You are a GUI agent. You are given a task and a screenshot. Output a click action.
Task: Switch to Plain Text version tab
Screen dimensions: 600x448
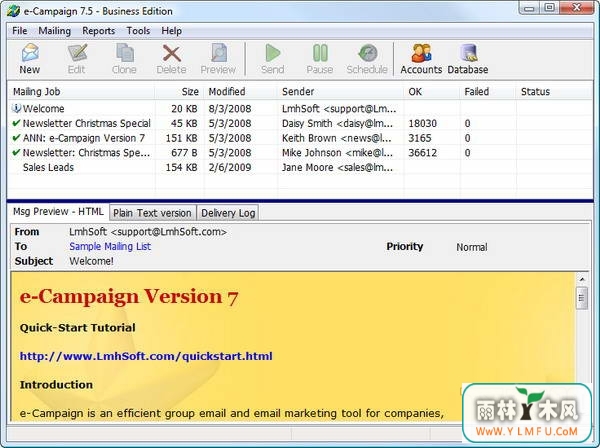tap(152, 213)
